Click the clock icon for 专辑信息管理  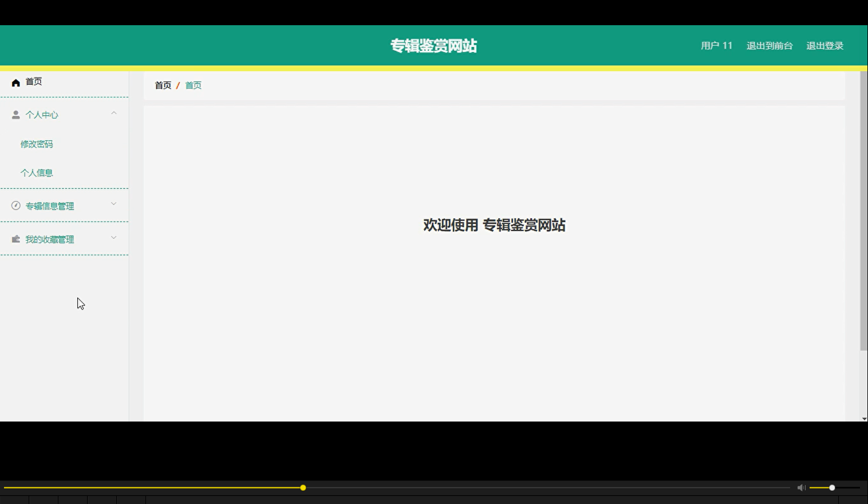point(15,205)
